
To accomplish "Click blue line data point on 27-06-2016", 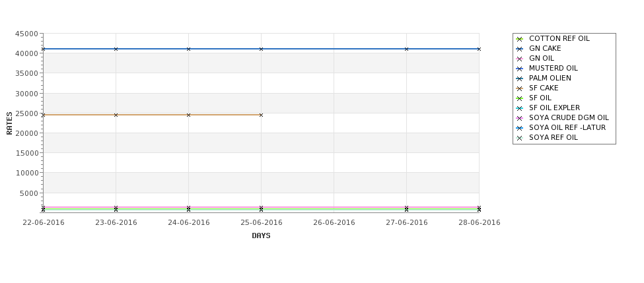I will point(407,49).
